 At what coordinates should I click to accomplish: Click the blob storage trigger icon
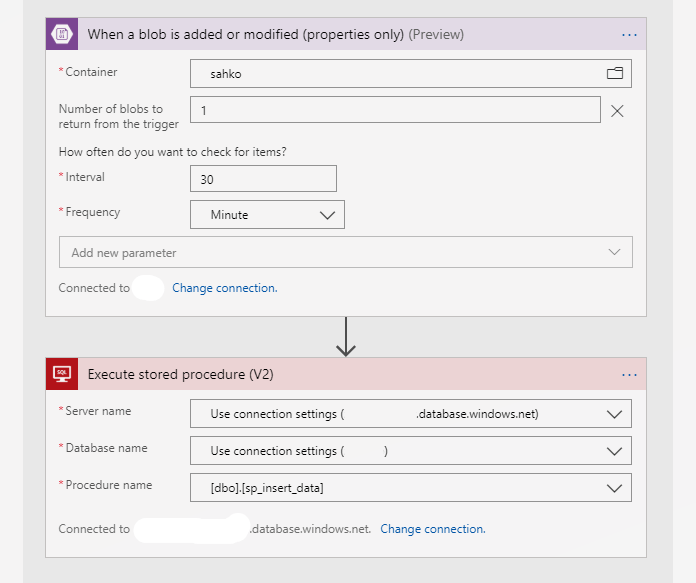61,34
